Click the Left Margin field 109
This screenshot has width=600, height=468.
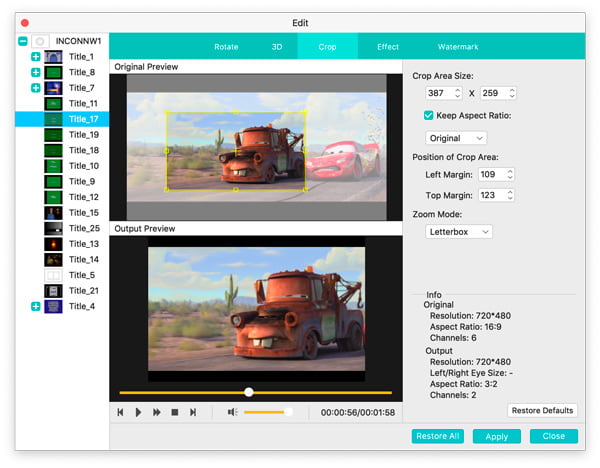pyautogui.click(x=492, y=174)
